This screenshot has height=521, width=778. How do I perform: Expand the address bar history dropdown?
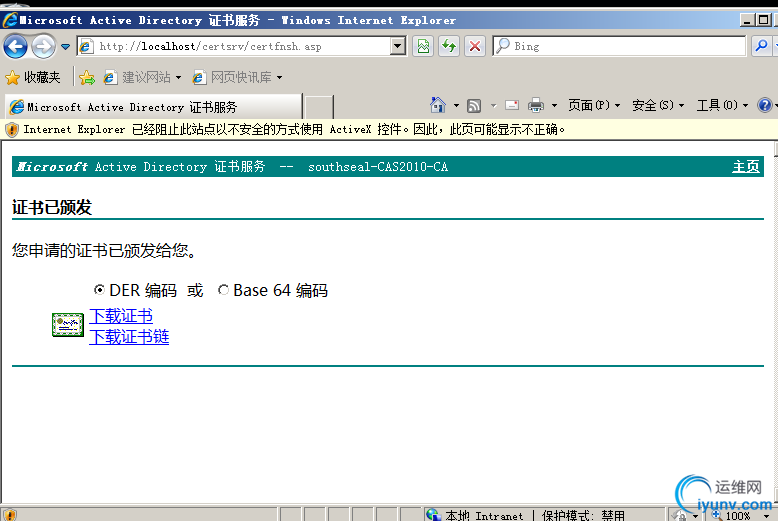click(397, 46)
